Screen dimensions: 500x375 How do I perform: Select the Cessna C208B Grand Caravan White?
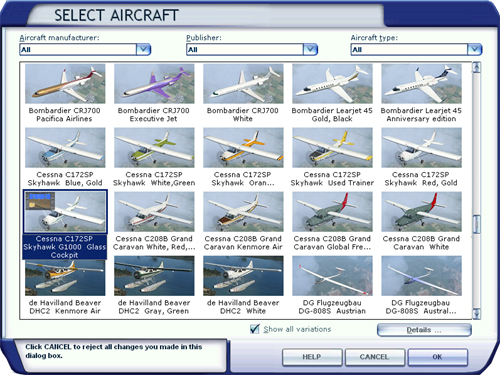tap(421, 212)
